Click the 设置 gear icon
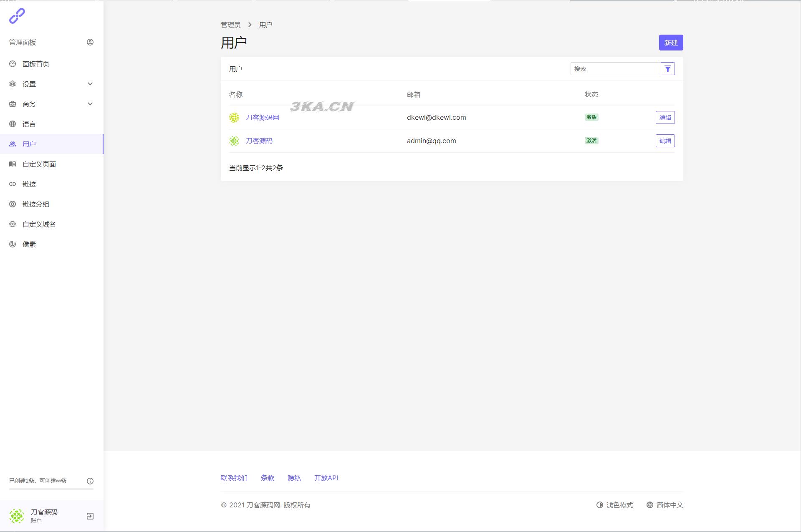 pos(13,84)
